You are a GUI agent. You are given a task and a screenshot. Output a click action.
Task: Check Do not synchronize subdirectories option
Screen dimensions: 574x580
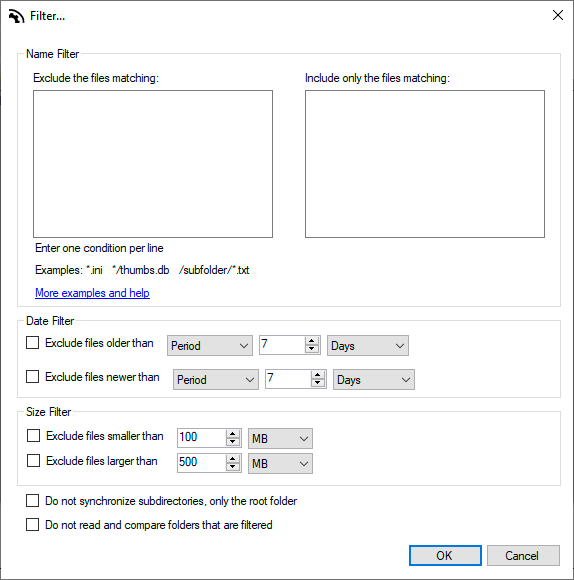click(x=33, y=501)
